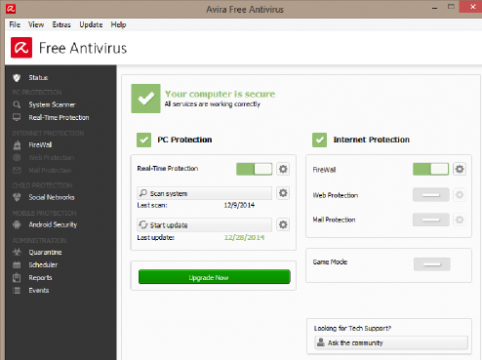Open the Update menu
This screenshot has height=360, width=482.
[x=91, y=25]
